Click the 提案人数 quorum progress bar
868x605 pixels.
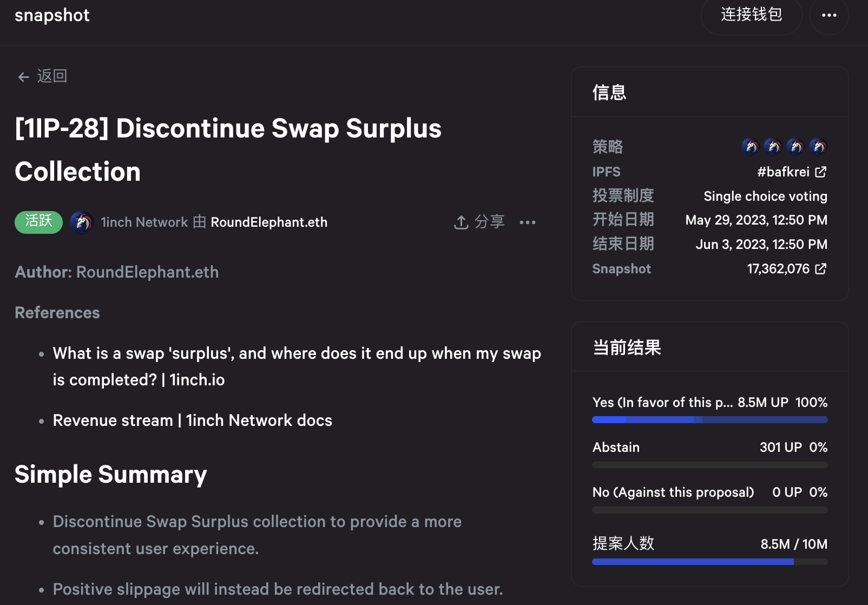709,562
